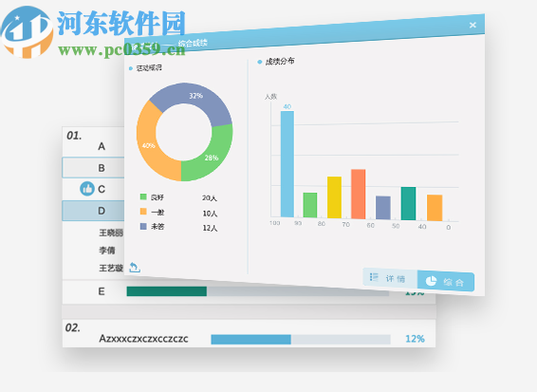This screenshot has height=392, width=537.
Task: Click the green progress bar for option E
Action: pyautogui.click(x=166, y=291)
